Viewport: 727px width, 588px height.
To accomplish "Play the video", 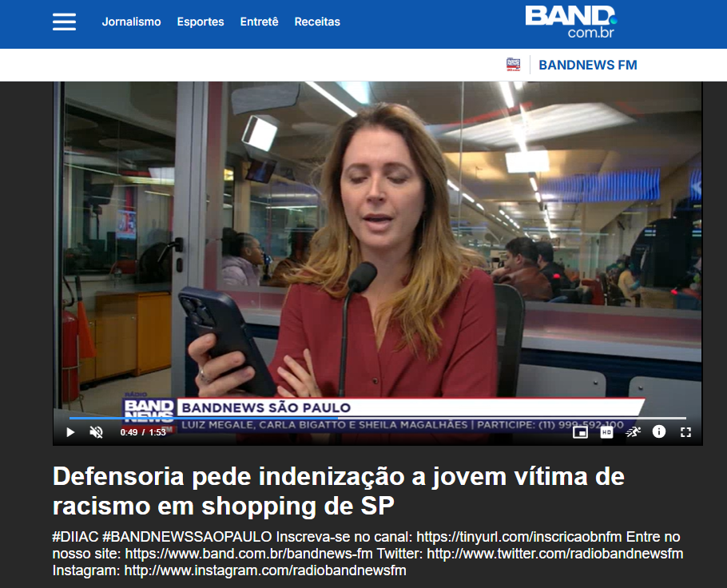I will coord(70,432).
